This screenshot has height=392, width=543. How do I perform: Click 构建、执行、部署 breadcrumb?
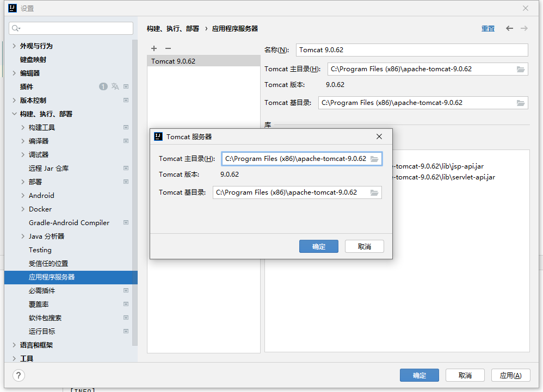tap(173, 28)
